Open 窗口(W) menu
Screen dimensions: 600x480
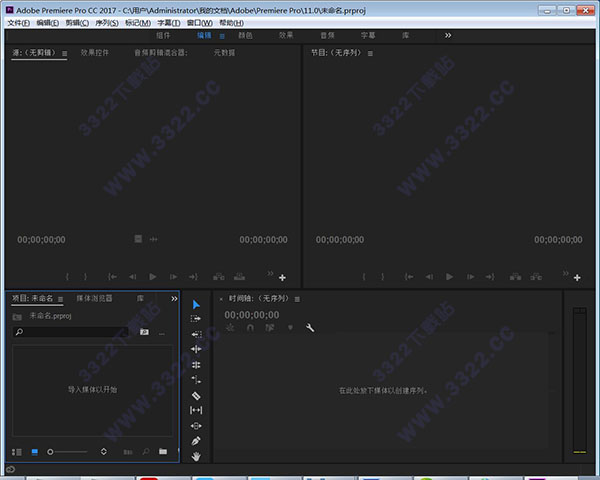click(x=200, y=23)
